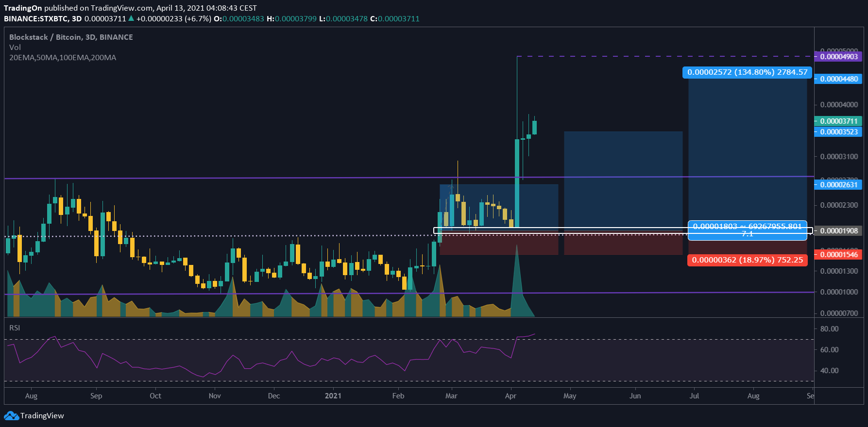Click the RSI 60.00 level label
The width and height of the screenshot is (868, 427).
(x=829, y=350)
